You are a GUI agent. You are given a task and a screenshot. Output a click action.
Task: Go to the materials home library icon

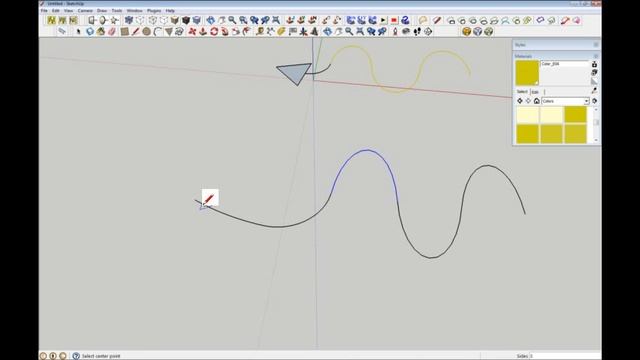(x=537, y=101)
